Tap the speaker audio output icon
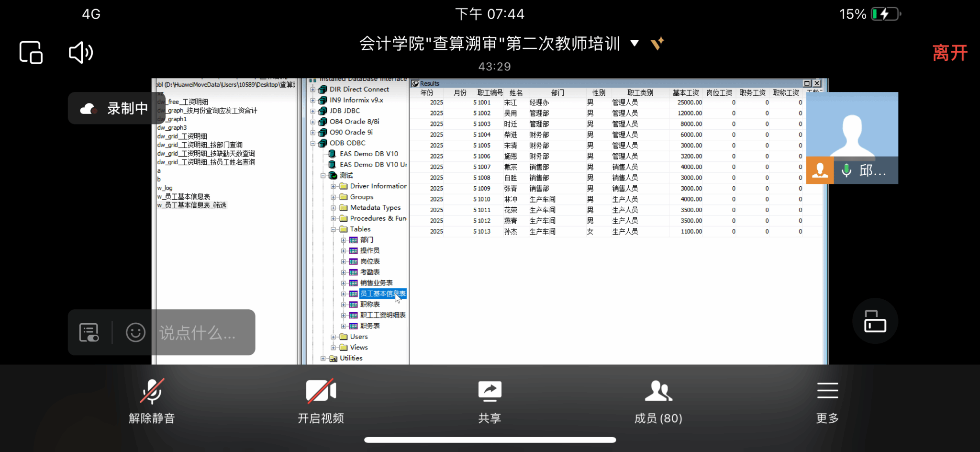 coord(80,53)
